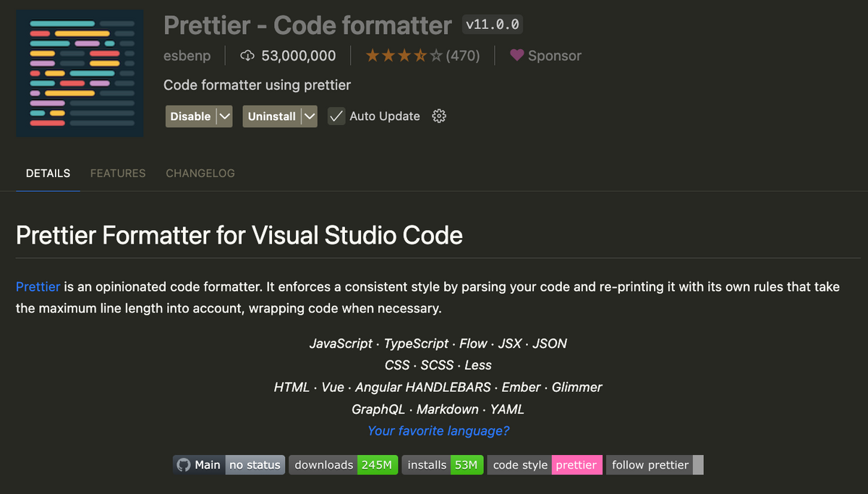Open the esbenp publisher page
Screen dimensions: 868x494
click(x=187, y=56)
